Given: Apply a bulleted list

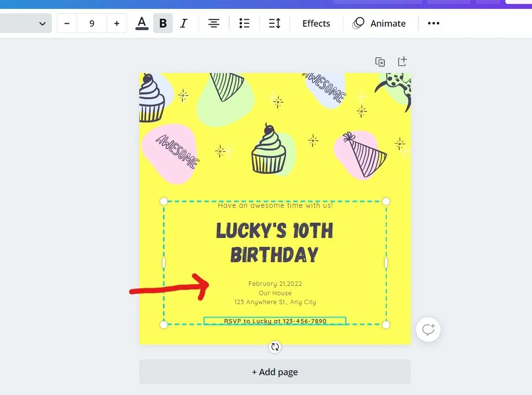Looking at the screenshot, I should point(244,23).
